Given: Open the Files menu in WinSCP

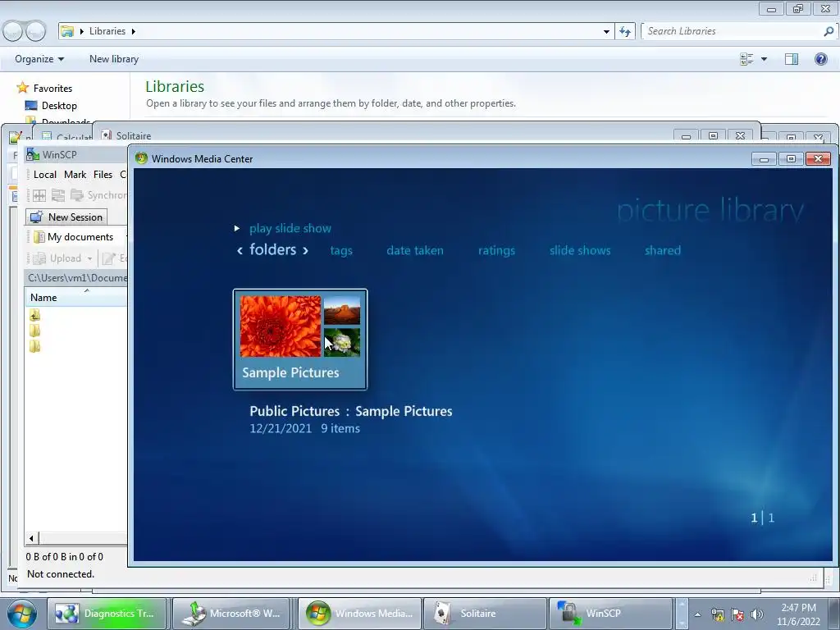Looking at the screenshot, I should point(103,175).
